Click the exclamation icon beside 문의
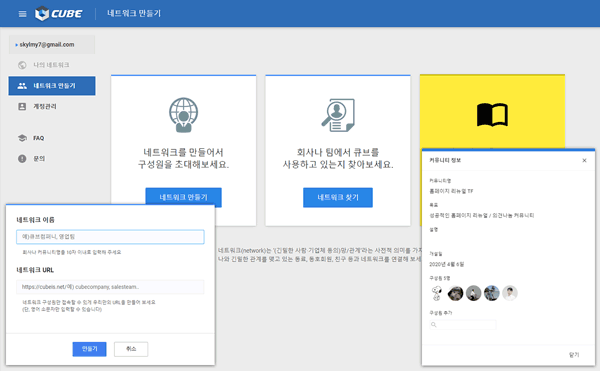 pyautogui.click(x=22, y=158)
